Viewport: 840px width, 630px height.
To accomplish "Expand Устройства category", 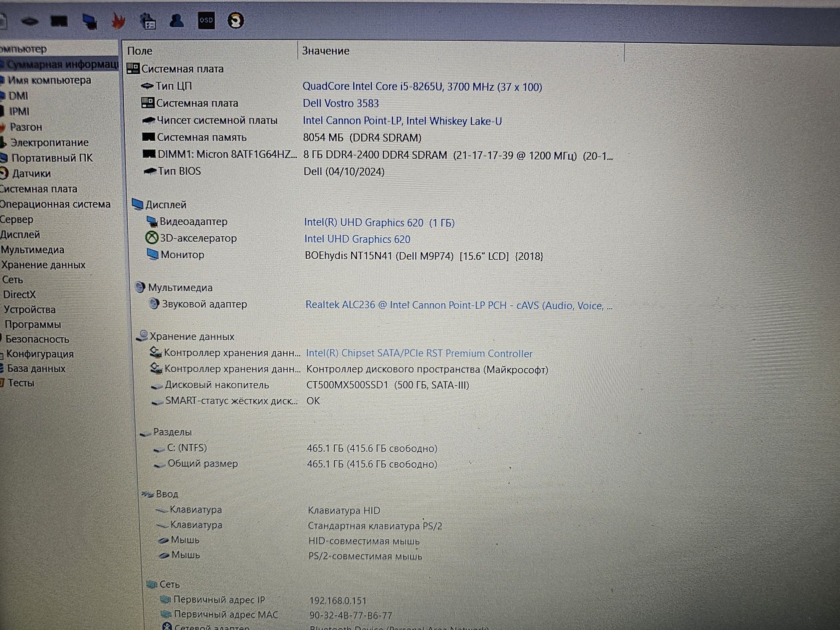I will click(29, 310).
